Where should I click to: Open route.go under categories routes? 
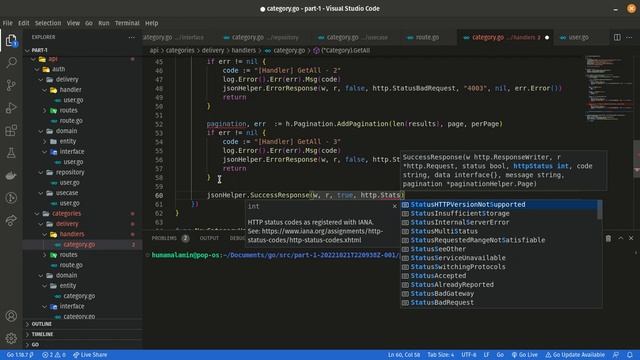(71, 265)
